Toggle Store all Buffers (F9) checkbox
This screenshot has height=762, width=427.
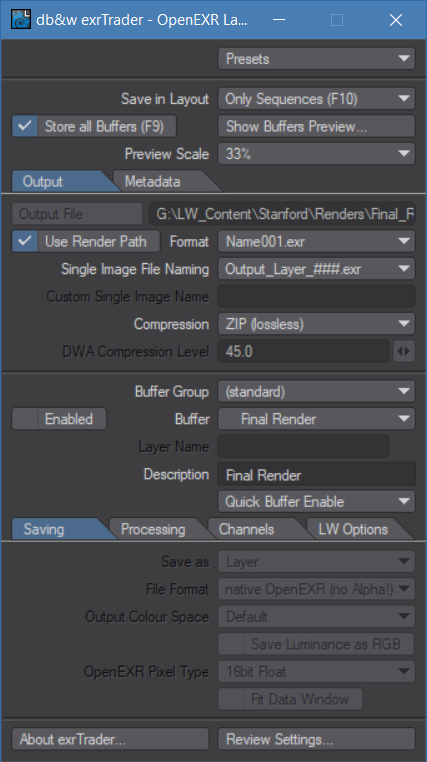(94, 126)
